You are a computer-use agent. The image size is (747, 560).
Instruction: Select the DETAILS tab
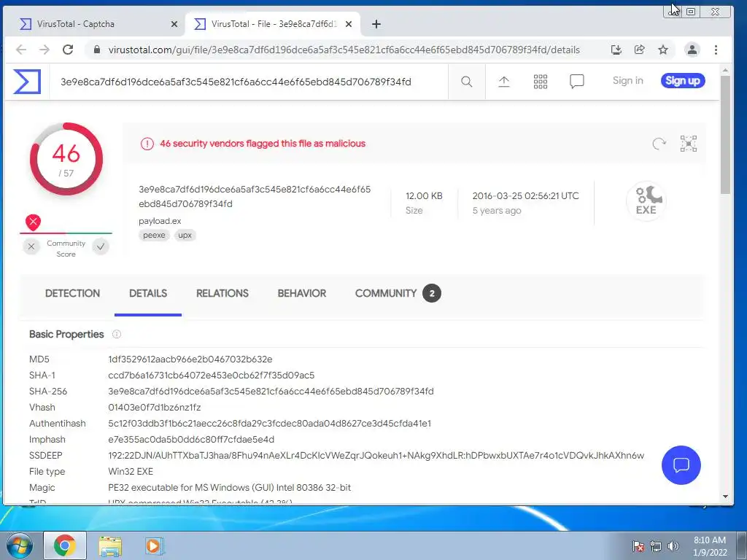coord(148,293)
